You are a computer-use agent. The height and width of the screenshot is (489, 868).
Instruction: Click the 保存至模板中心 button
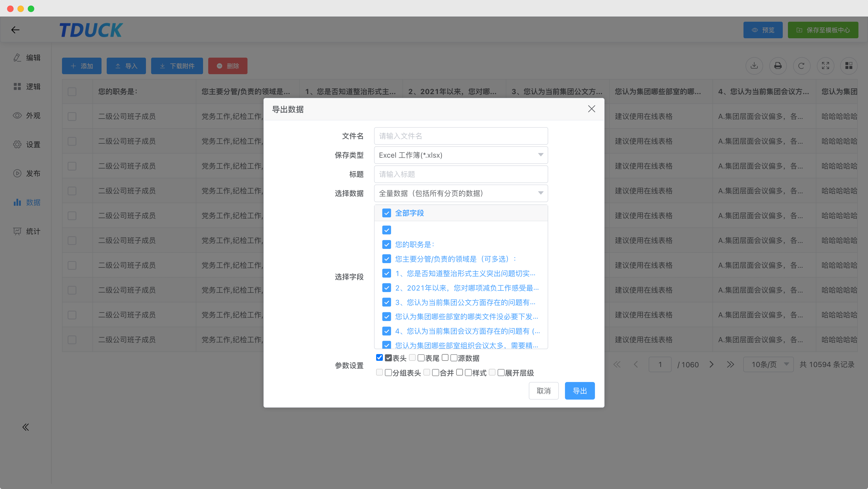tap(823, 30)
